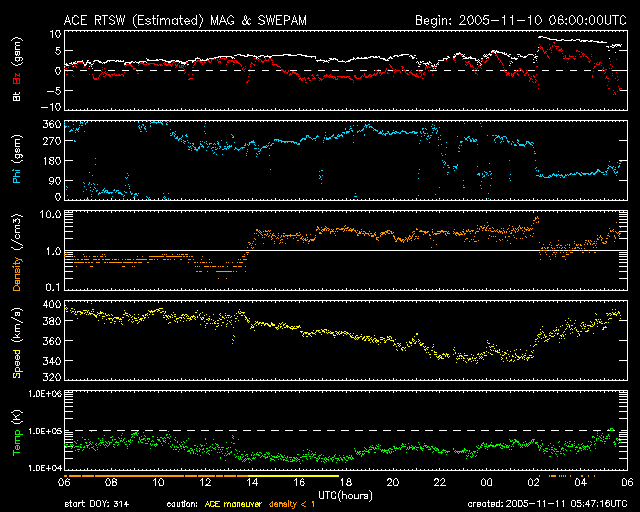Select the start DOY: 314 text
Viewport: 640px width, 512px height.
click(97, 504)
